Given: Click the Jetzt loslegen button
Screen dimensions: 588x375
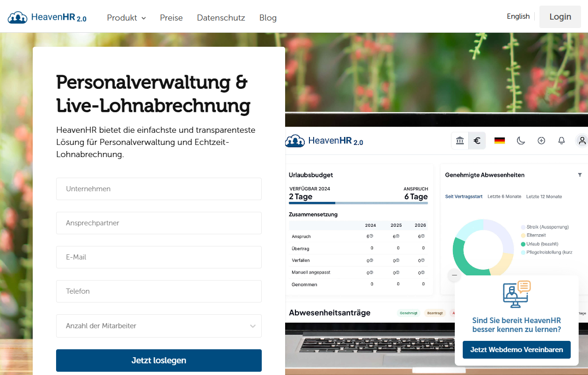Looking at the screenshot, I should pos(159,361).
